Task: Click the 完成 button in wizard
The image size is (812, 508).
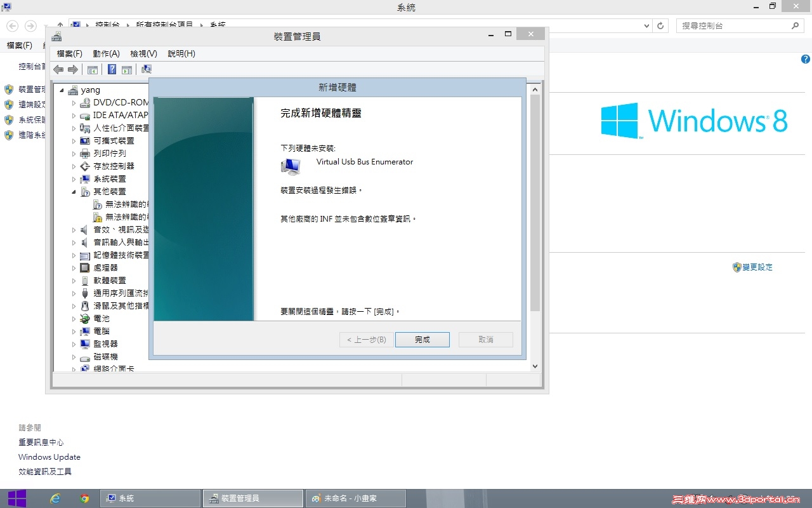Action: [422, 340]
